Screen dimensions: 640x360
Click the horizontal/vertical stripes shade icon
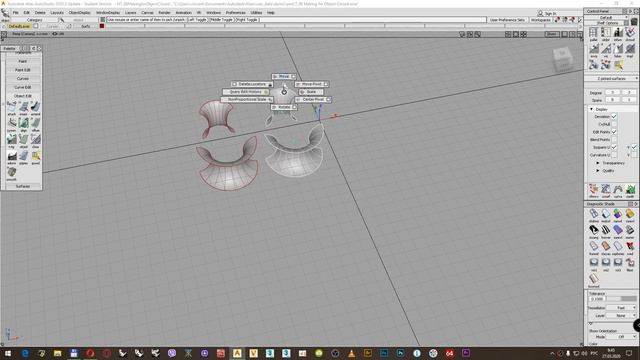pos(606,230)
